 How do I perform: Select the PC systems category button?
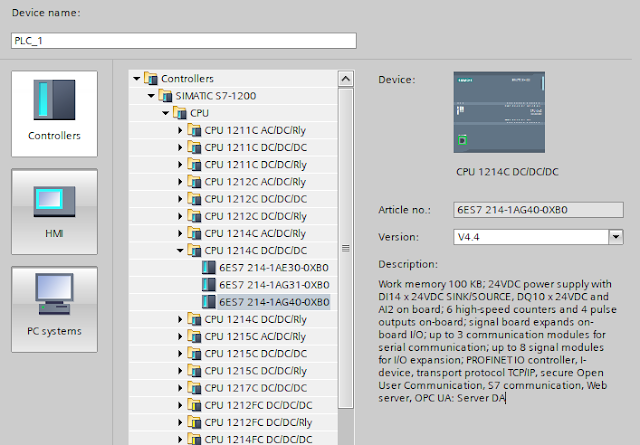tap(54, 309)
